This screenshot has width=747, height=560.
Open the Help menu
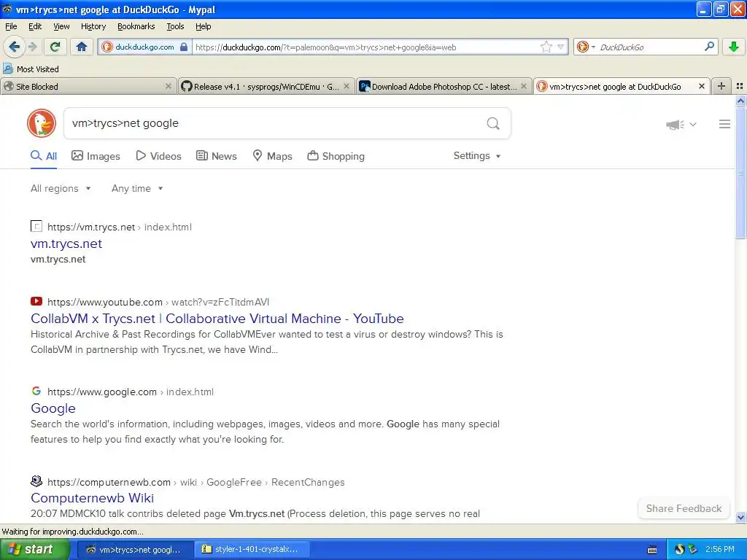pos(204,26)
